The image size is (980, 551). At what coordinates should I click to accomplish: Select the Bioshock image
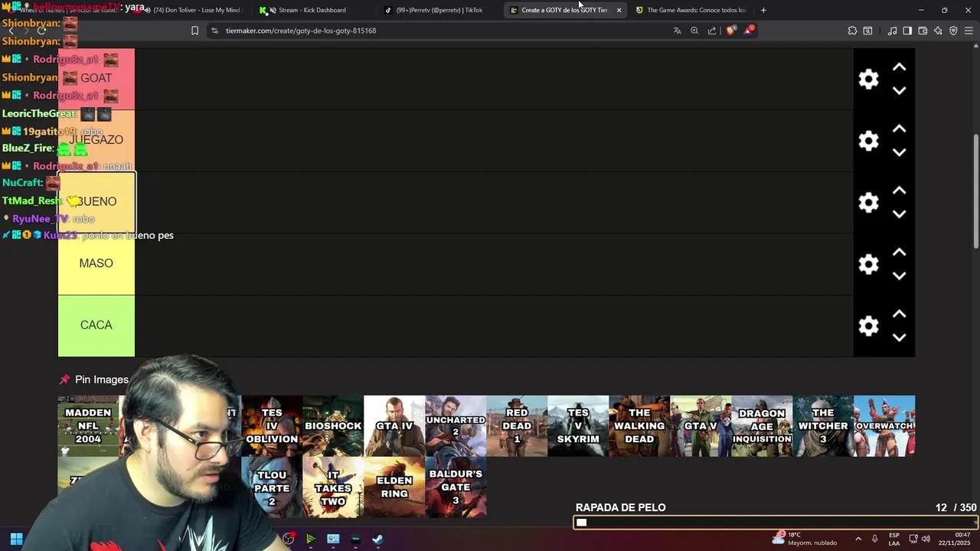[333, 425]
